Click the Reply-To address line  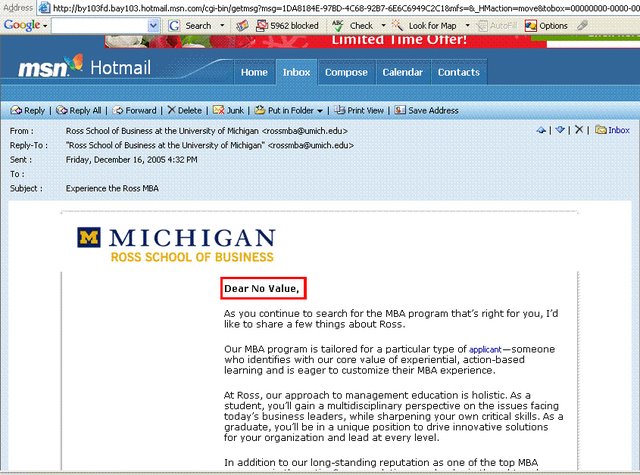pos(210,145)
